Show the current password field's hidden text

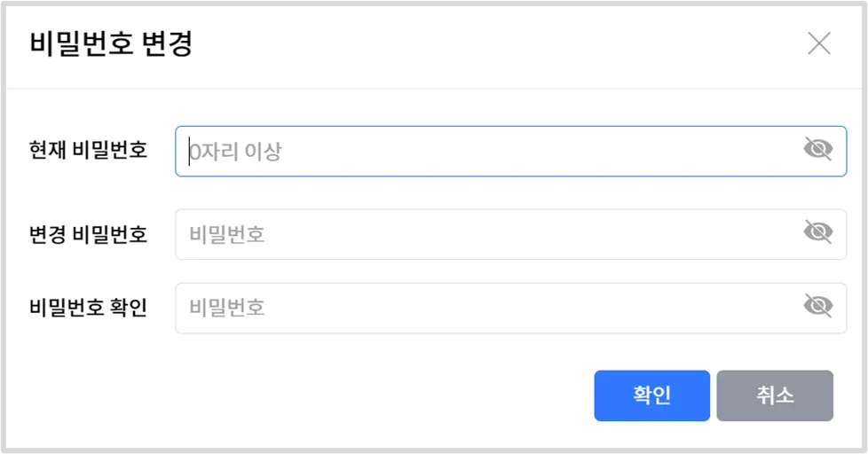tap(817, 149)
